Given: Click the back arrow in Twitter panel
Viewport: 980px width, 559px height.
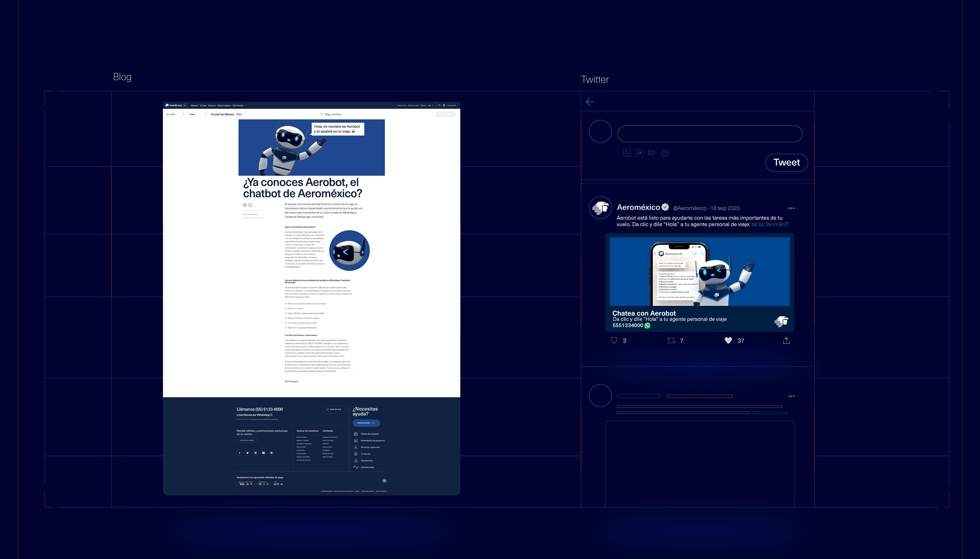Looking at the screenshot, I should pos(590,102).
